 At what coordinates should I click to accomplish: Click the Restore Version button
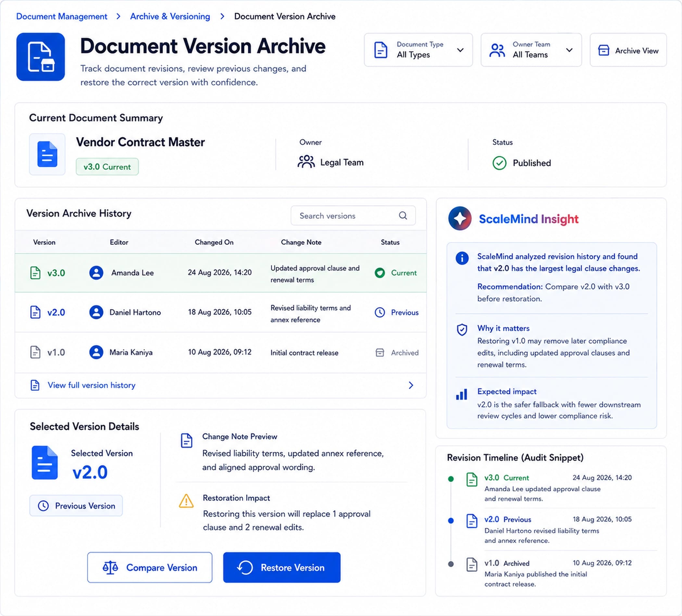(282, 568)
